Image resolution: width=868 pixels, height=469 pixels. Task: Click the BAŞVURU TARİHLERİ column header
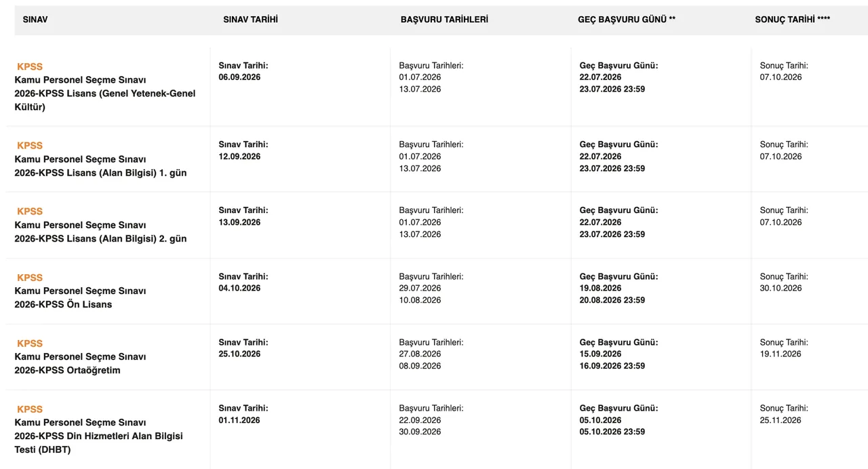[x=444, y=20]
